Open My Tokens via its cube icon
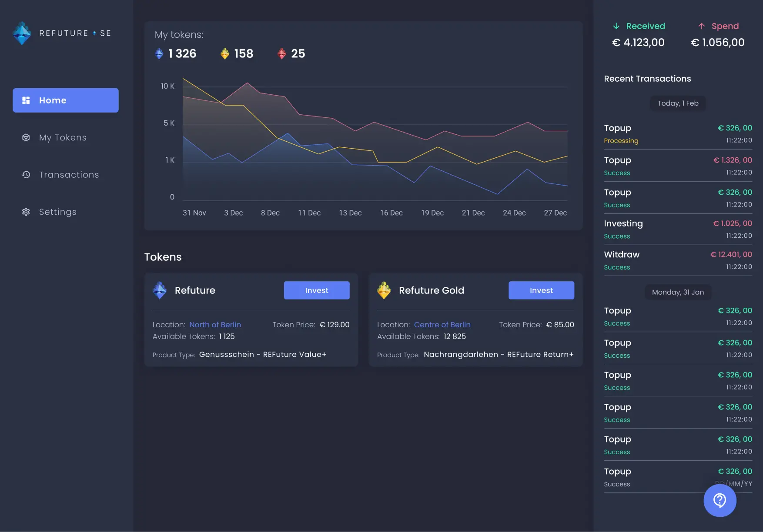 pos(26,137)
